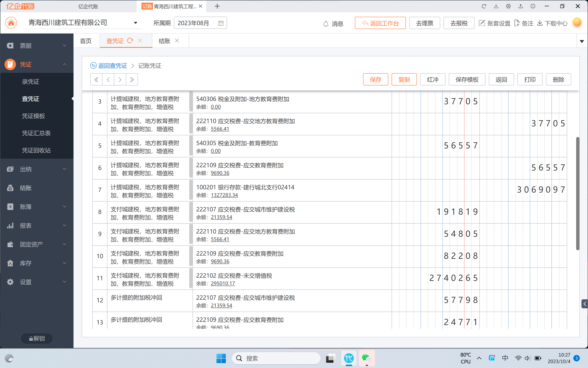Open the calendar icon in 所属期 field
Viewport: 588px width, 368px height.
(x=221, y=23)
